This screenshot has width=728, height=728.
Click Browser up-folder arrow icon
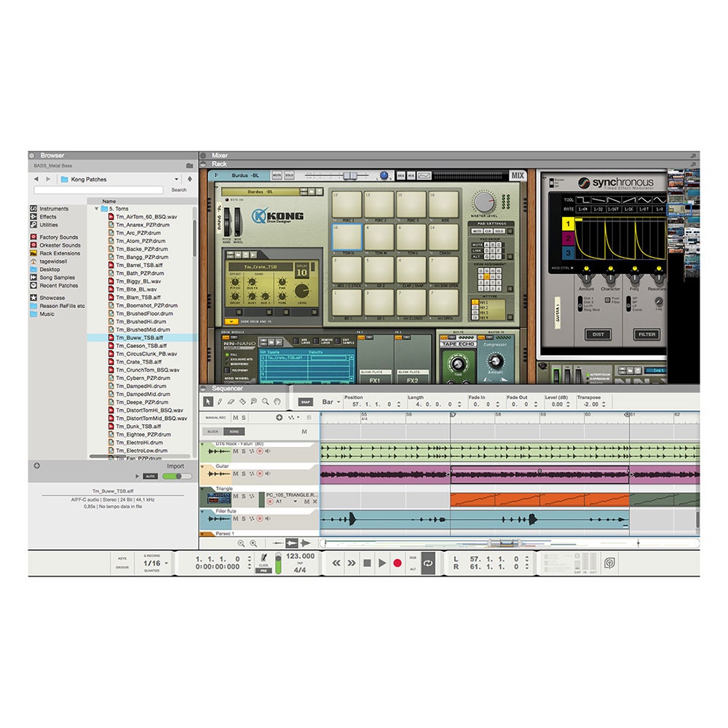pos(190,179)
